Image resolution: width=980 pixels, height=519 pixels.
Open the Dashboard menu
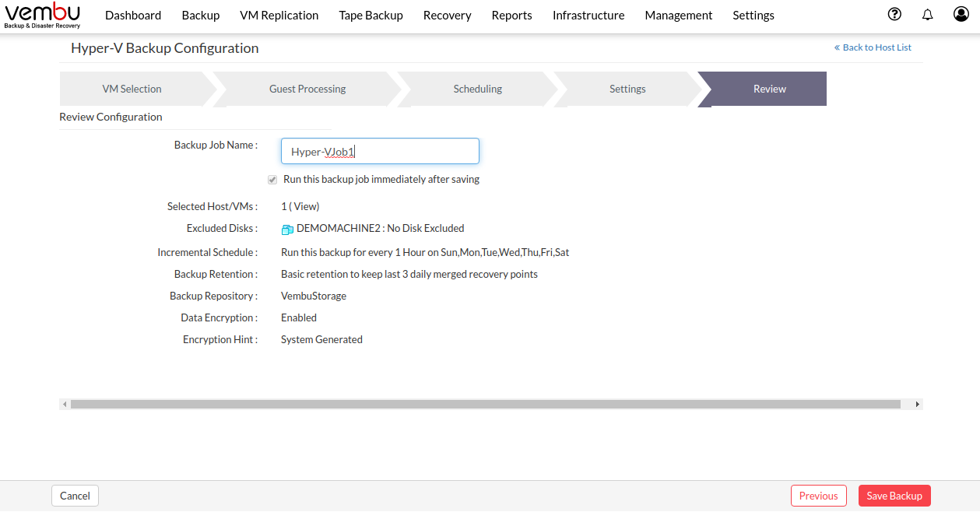(133, 16)
